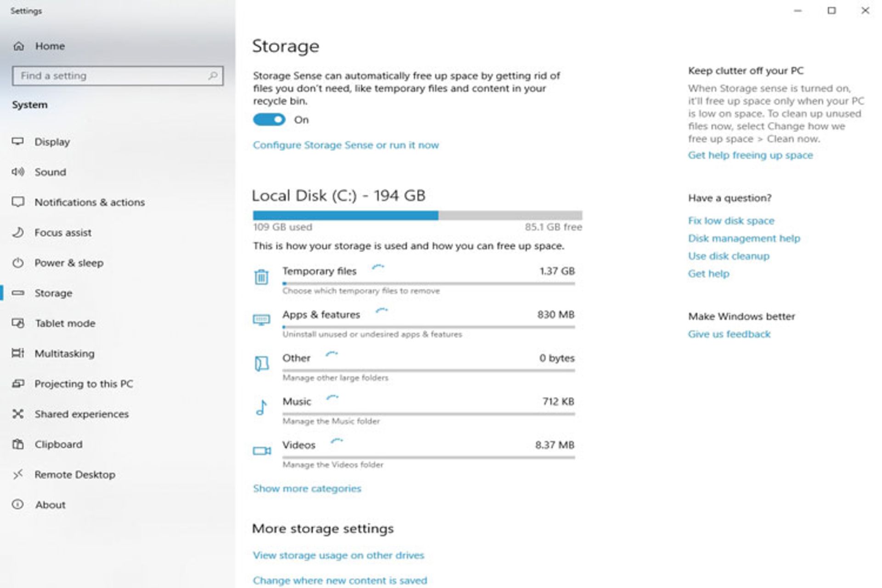Open the Power & sleep settings page

click(x=69, y=263)
